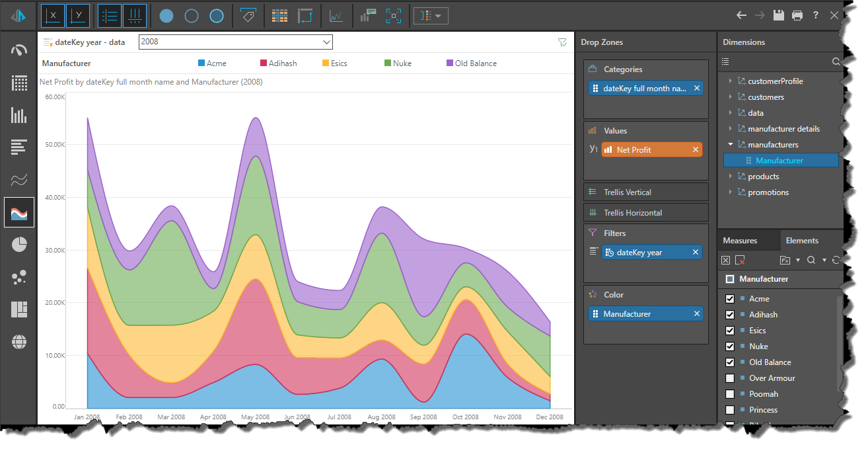Click the gauge chart icon in sidebar
The width and height of the screenshot is (868, 449).
[19, 51]
